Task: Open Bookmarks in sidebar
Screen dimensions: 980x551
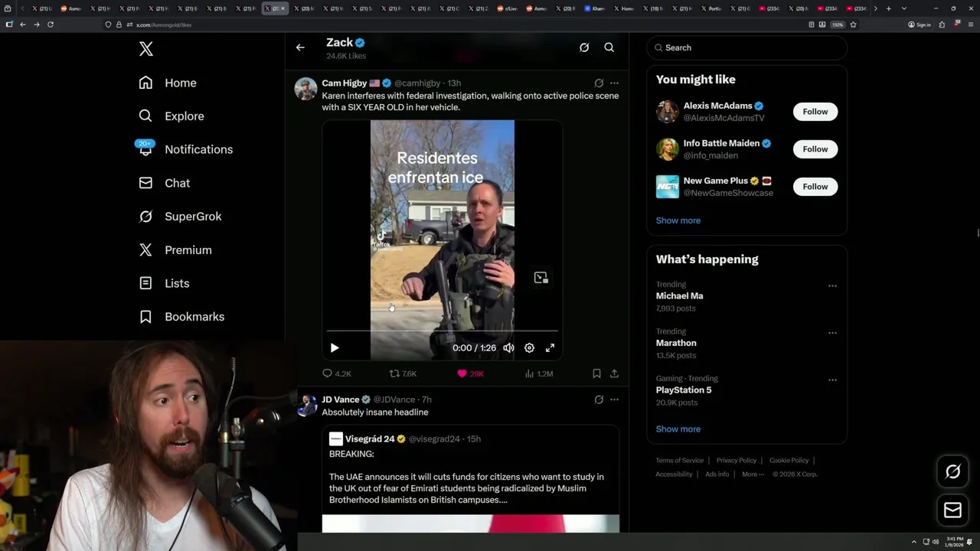Action: pos(181,317)
